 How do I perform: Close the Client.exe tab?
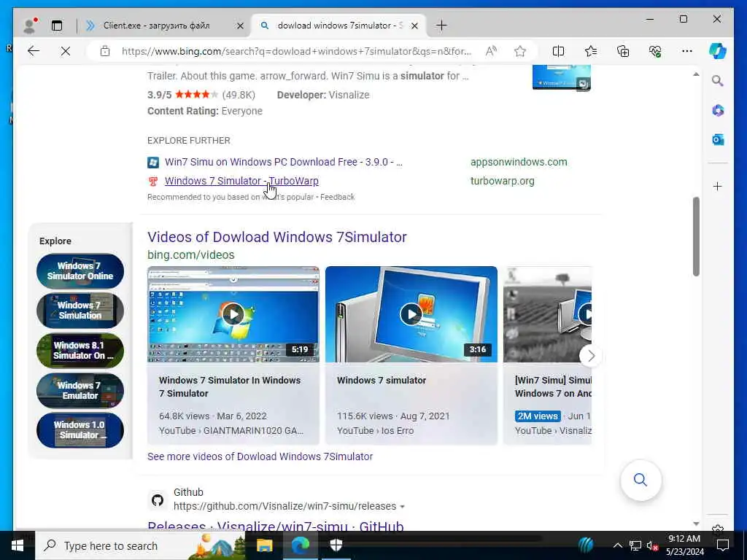[240, 26]
